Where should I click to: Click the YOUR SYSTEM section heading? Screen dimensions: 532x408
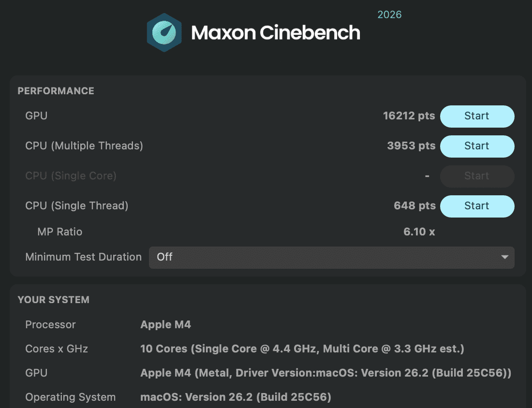tap(54, 300)
